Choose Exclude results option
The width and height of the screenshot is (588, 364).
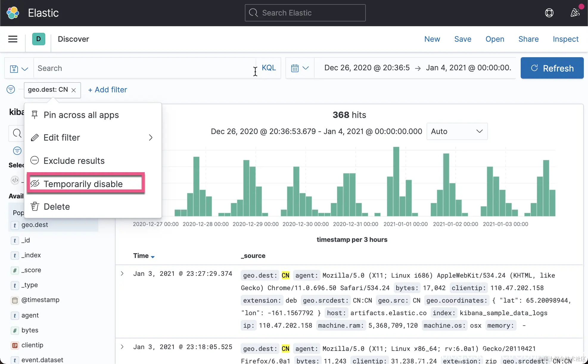click(74, 161)
